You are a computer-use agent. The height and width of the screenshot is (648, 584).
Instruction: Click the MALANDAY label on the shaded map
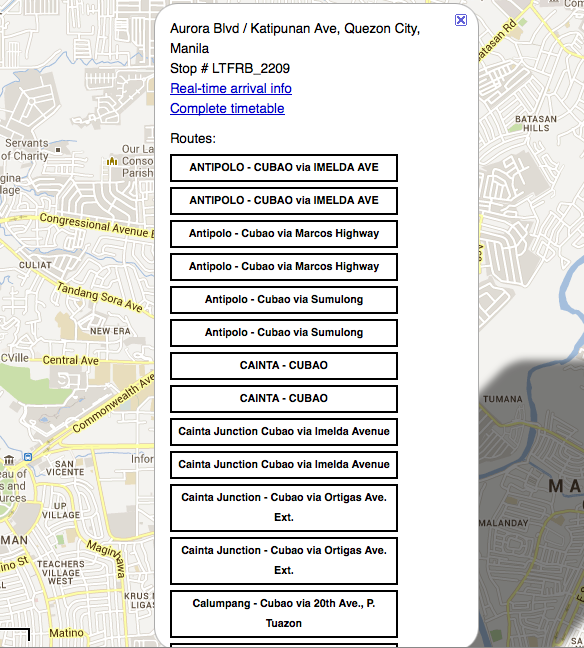pos(503,523)
